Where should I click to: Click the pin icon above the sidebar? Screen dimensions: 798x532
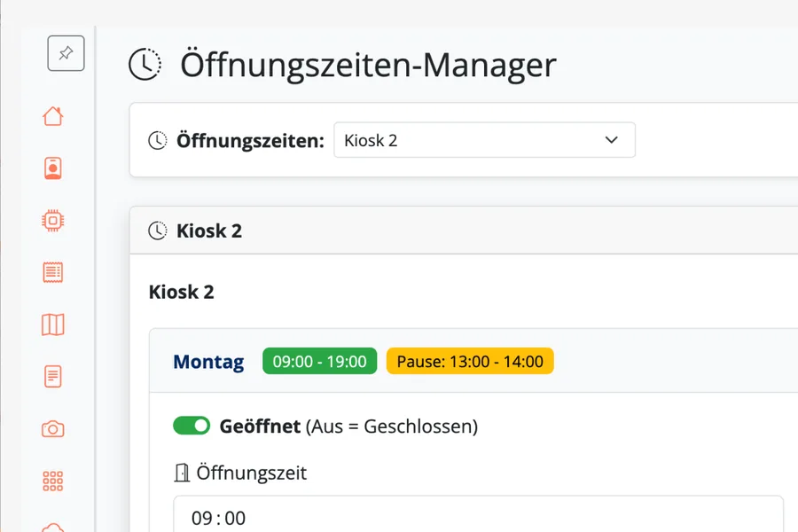pos(66,53)
